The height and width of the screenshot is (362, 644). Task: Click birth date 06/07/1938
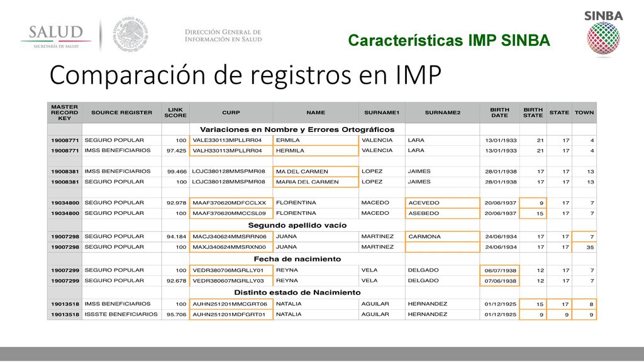500,270
